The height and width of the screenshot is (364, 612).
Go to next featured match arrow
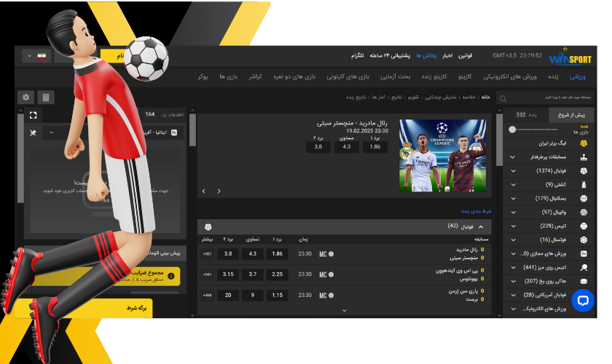[x=219, y=191]
